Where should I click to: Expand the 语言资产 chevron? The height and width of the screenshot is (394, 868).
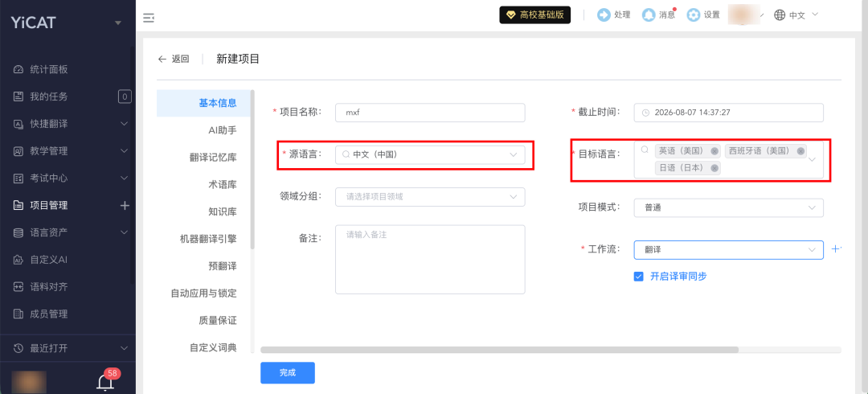pyautogui.click(x=125, y=232)
